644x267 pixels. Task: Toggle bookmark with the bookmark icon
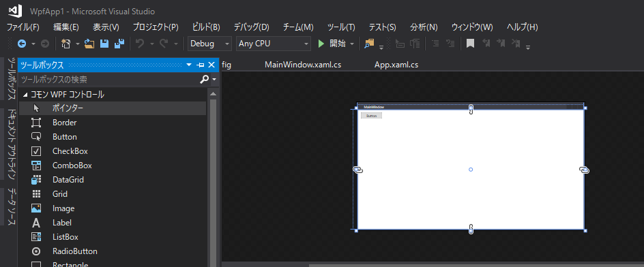click(470, 44)
